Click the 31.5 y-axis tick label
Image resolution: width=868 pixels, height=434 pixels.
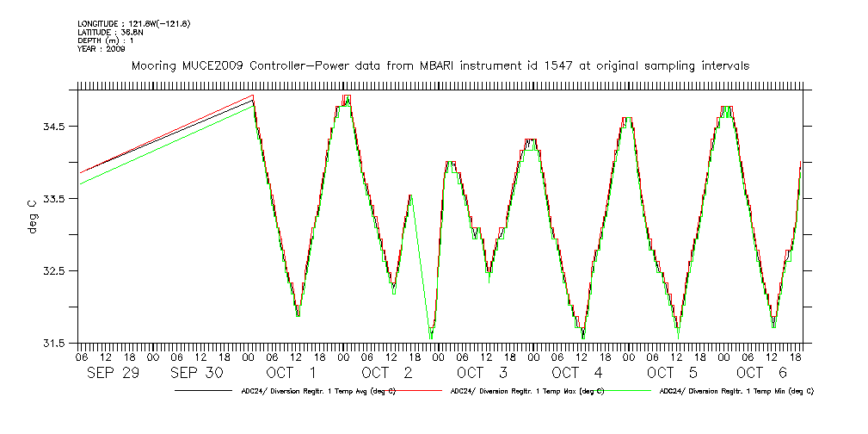point(58,344)
